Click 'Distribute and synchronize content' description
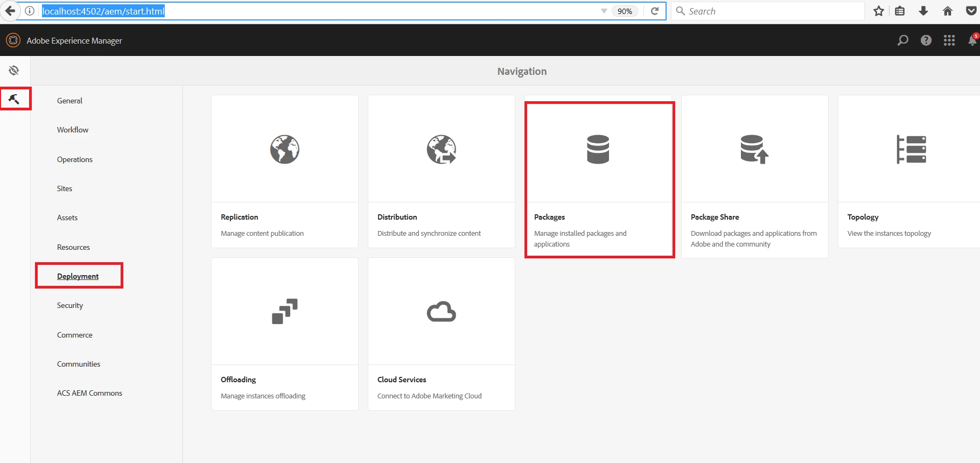Viewport: 980px width, 463px height. coord(429,233)
